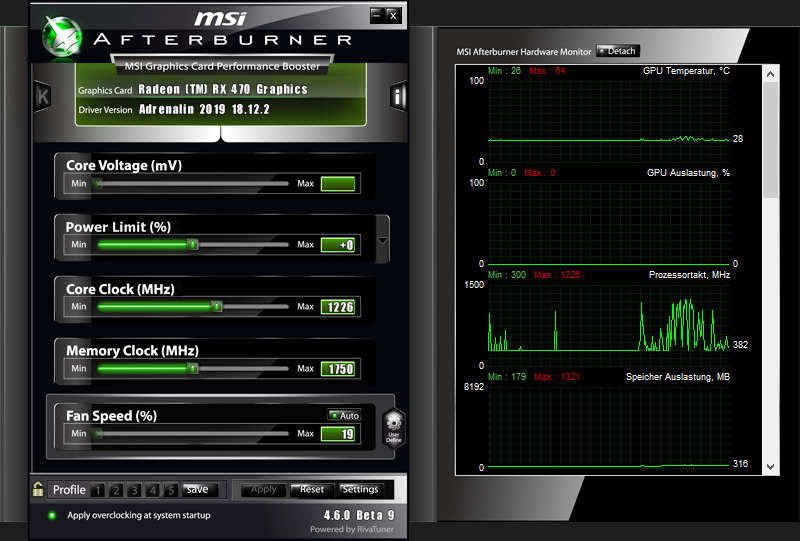Open fan User Define gear settings

click(x=393, y=428)
